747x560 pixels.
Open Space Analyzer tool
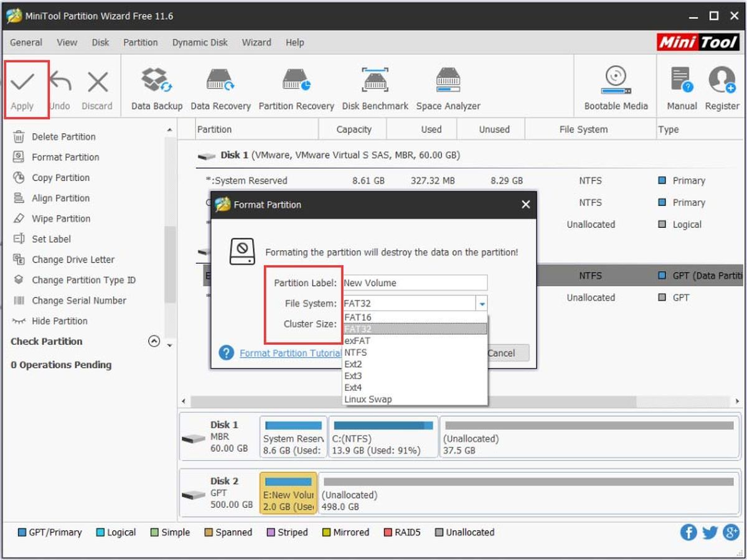[448, 82]
